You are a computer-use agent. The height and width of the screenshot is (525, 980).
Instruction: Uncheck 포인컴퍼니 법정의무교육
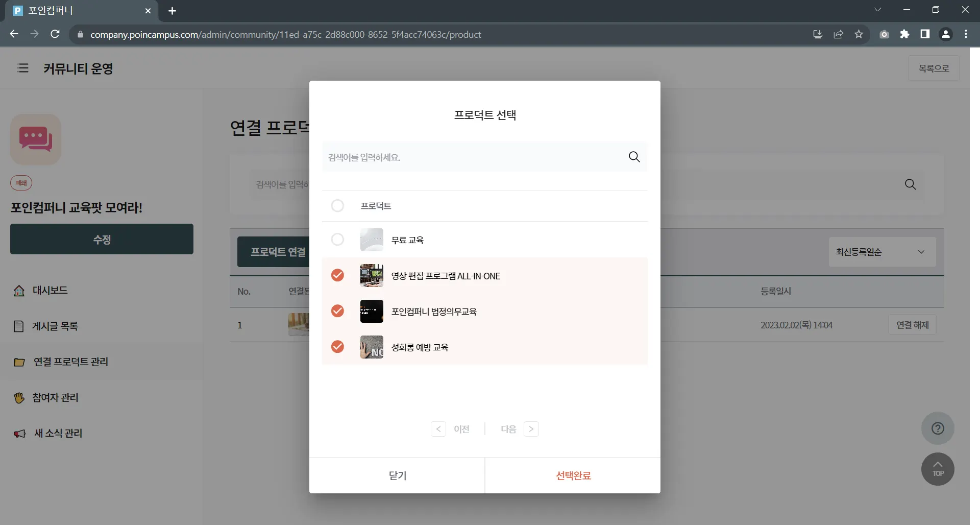(x=337, y=311)
